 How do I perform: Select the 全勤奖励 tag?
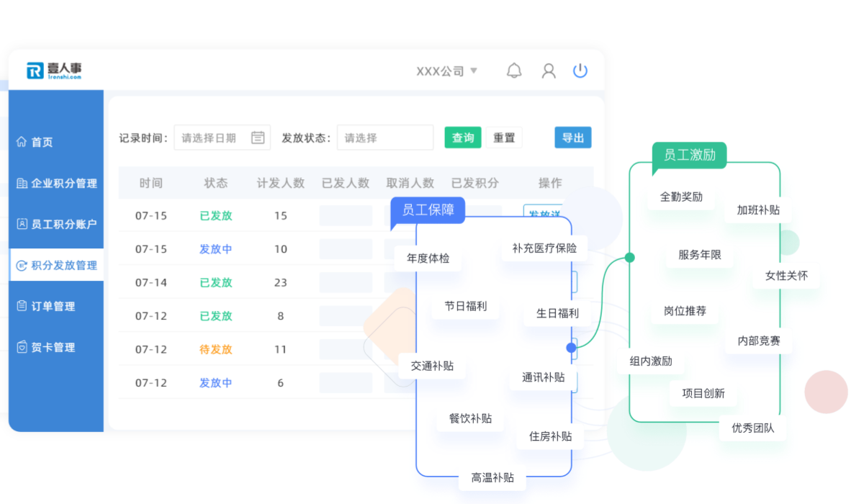(681, 197)
